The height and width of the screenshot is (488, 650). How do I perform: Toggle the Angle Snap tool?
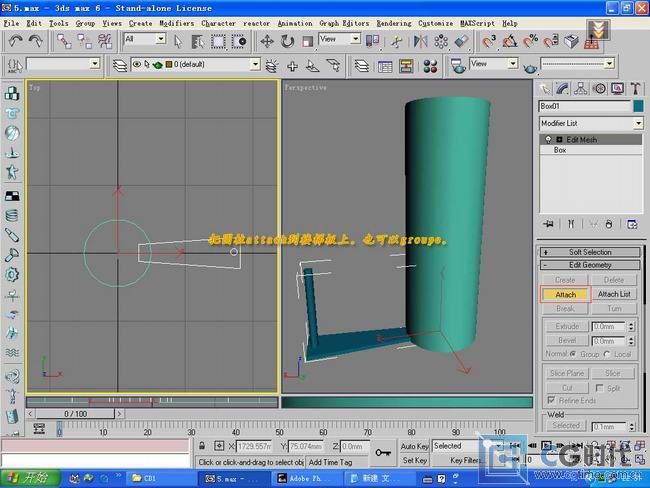pyautogui.click(x=510, y=41)
